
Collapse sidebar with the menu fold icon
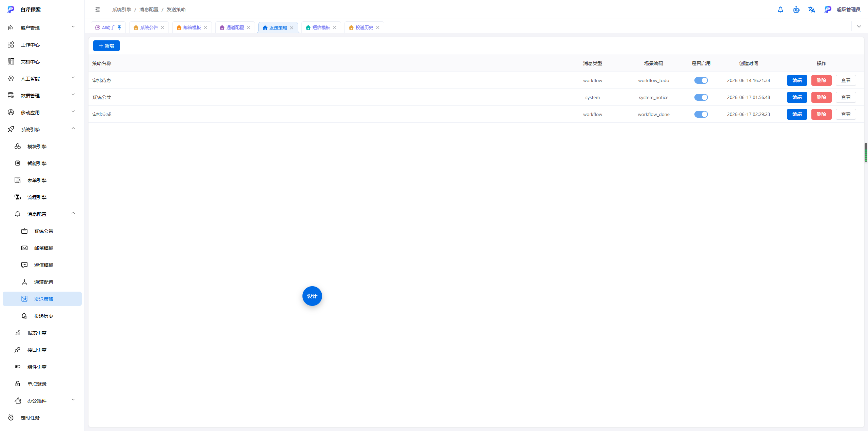click(x=98, y=9)
